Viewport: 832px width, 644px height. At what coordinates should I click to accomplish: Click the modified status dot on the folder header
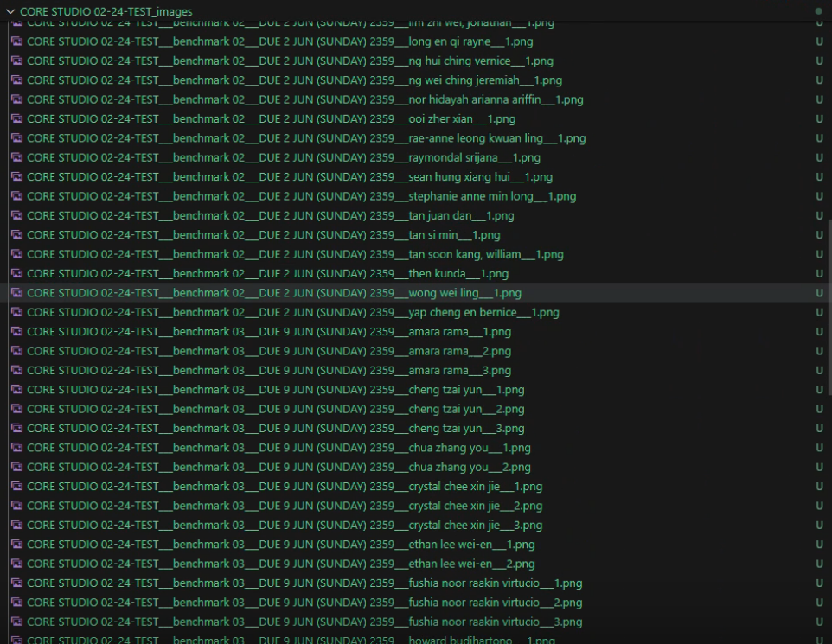(819, 12)
